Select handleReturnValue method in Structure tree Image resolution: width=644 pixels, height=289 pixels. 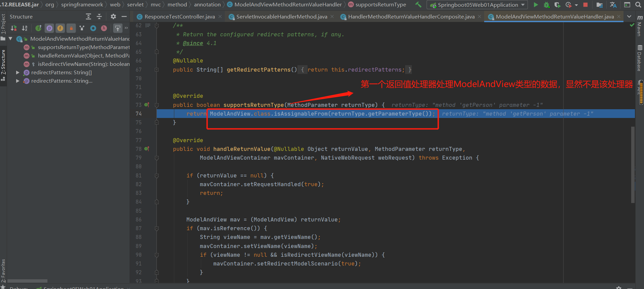coord(83,55)
